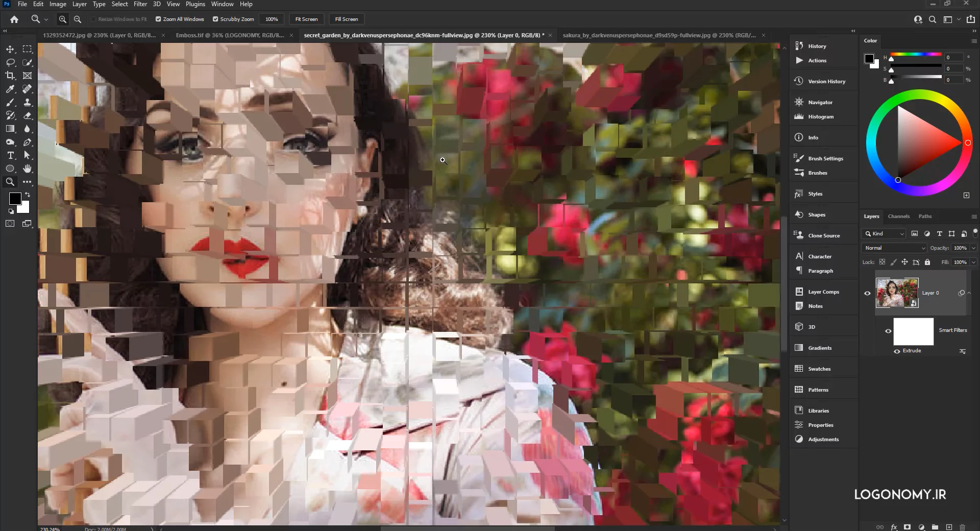The width and height of the screenshot is (980, 531).
Task: Open the Filter menu
Action: pyautogui.click(x=140, y=4)
